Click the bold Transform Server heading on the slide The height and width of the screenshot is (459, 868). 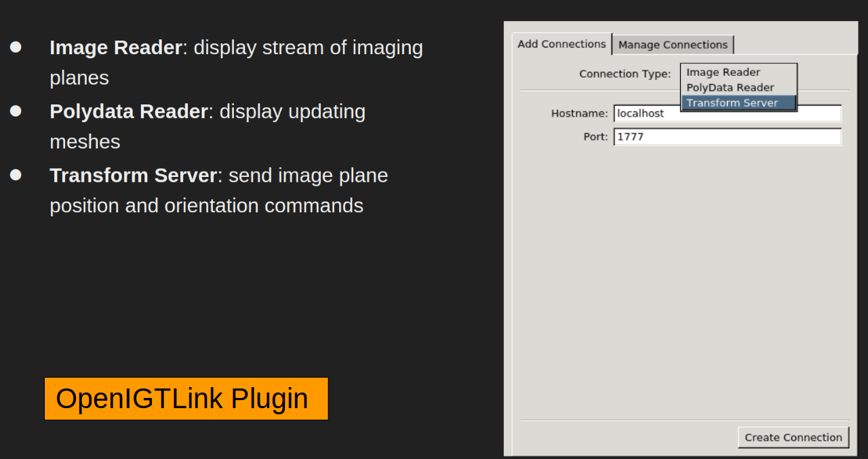134,175
